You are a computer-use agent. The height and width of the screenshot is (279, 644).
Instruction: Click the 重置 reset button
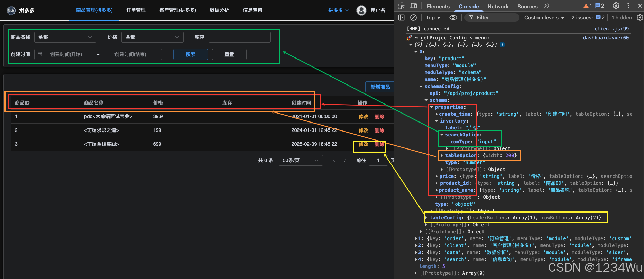point(229,54)
